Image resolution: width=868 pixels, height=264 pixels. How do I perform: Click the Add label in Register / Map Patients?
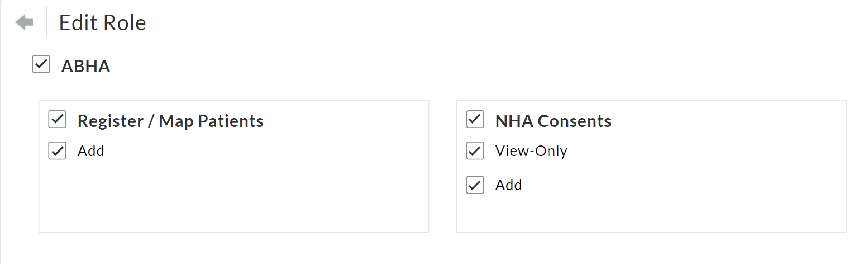(91, 151)
